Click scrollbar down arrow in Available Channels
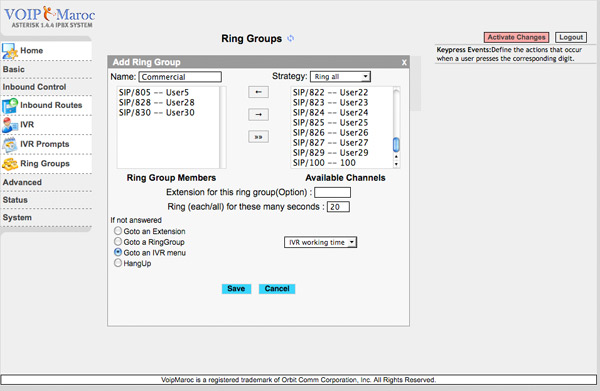 pyautogui.click(x=396, y=164)
